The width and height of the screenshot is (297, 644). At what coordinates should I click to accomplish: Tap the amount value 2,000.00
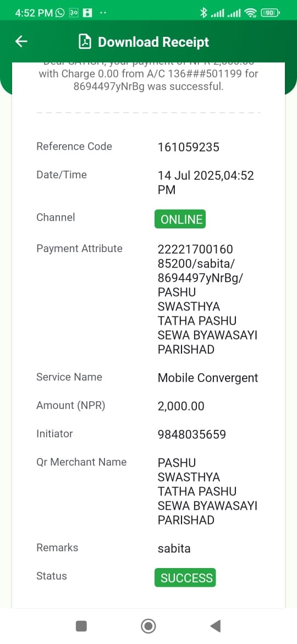tap(181, 406)
